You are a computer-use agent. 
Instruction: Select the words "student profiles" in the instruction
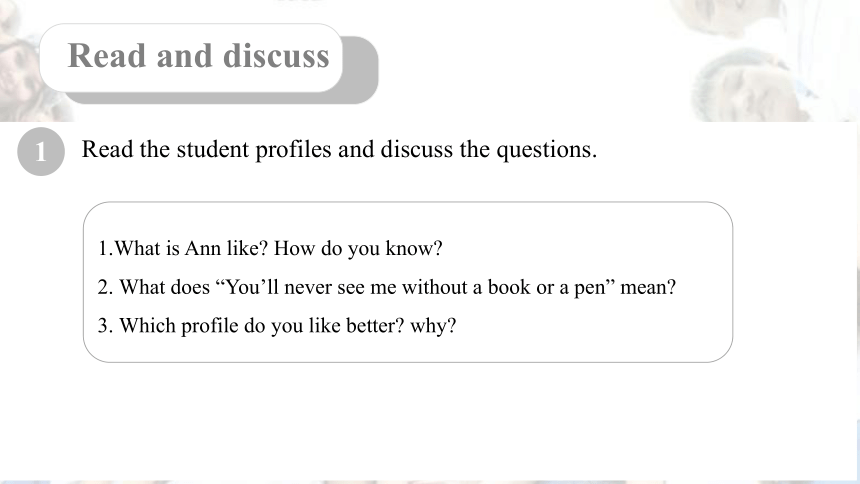pyautogui.click(x=253, y=149)
